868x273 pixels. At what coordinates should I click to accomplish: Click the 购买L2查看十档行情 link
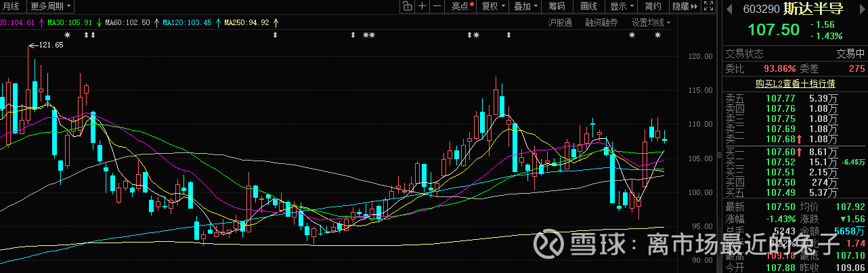pyautogui.click(x=794, y=83)
